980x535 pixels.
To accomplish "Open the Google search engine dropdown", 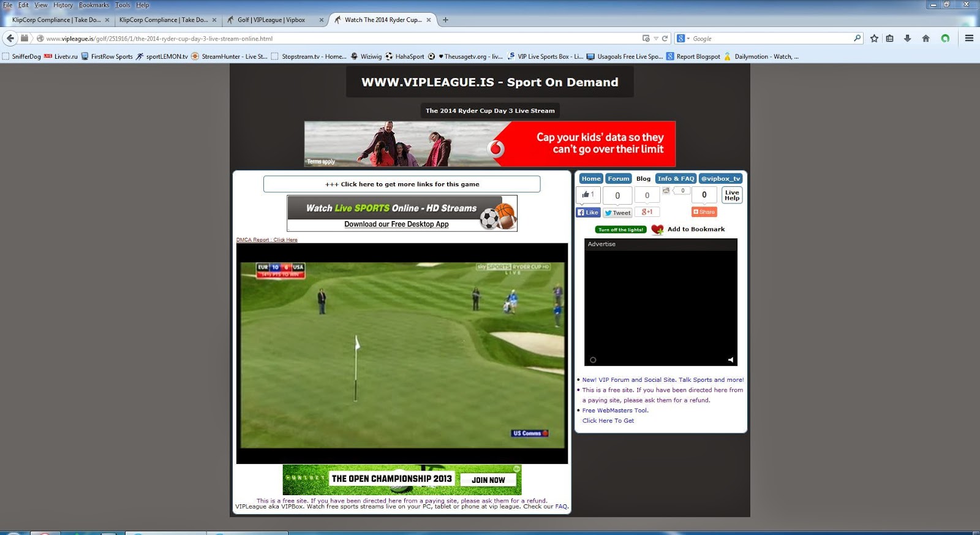I will (x=682, y=39).
